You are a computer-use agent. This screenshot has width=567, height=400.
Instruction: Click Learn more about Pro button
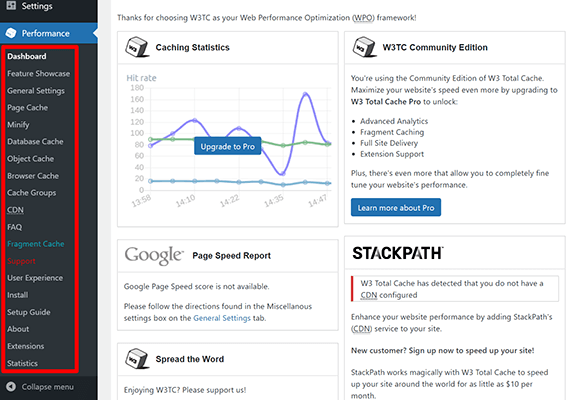pyautogui.click(x=396, y=208)
